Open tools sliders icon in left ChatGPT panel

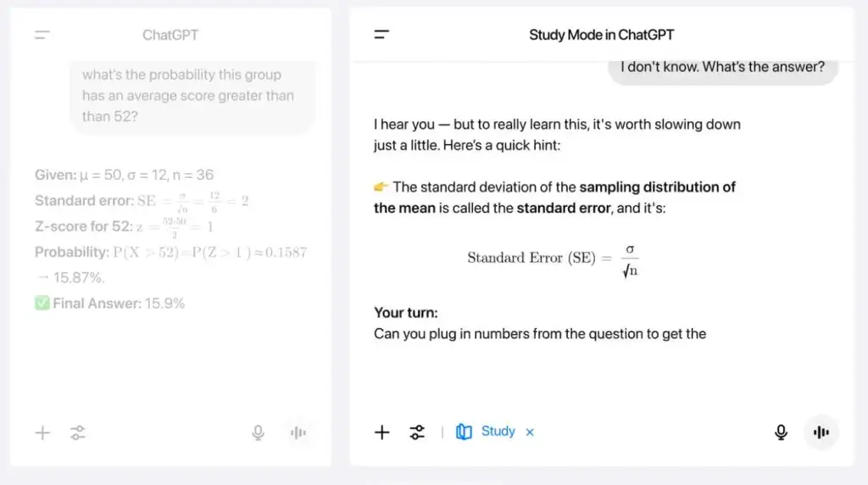78,432
